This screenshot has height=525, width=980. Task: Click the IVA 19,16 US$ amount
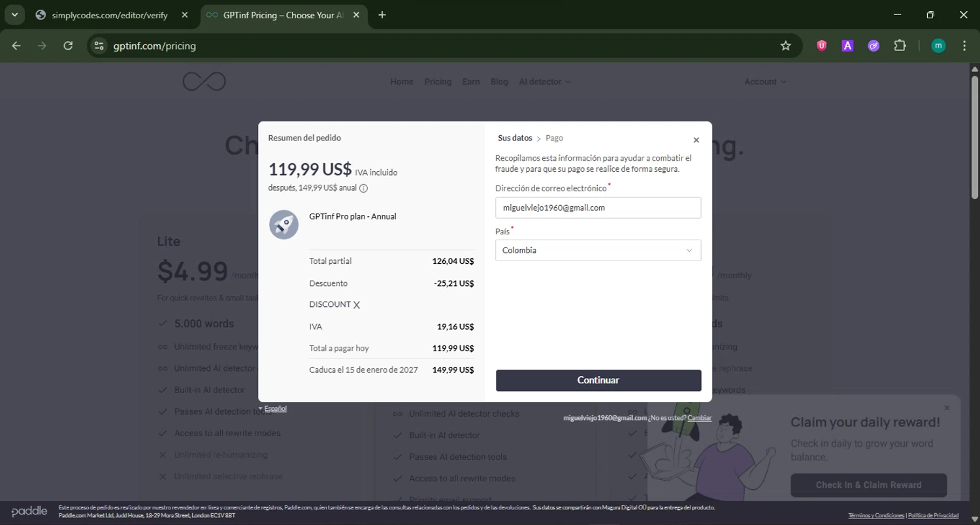455,326
